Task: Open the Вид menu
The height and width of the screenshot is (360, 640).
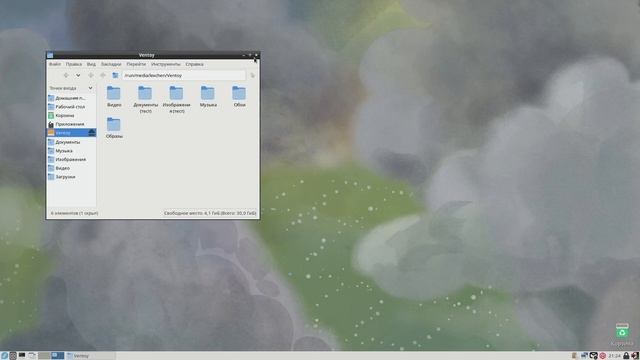Action: pyautogui.click(x=91, y=64)
